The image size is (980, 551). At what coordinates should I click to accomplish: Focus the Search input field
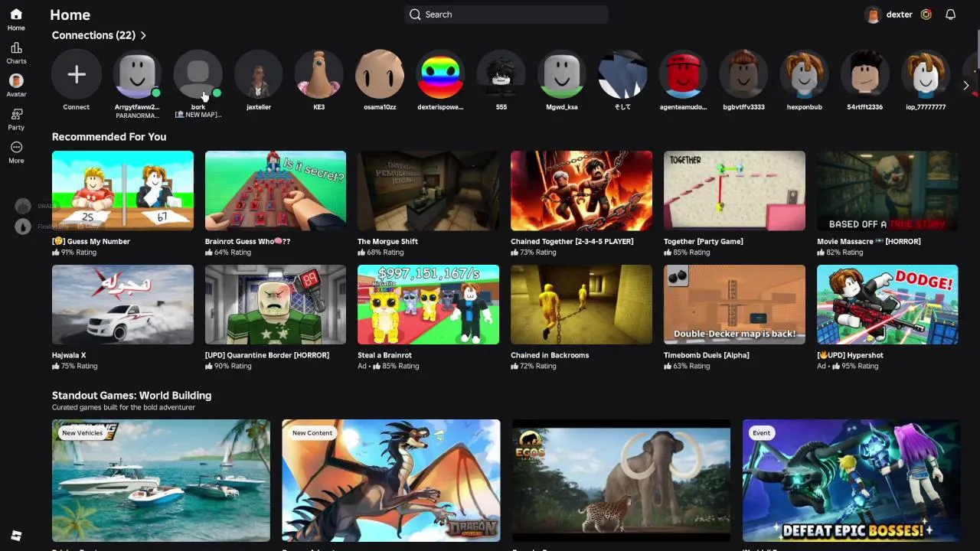click(x=506, y=15)
